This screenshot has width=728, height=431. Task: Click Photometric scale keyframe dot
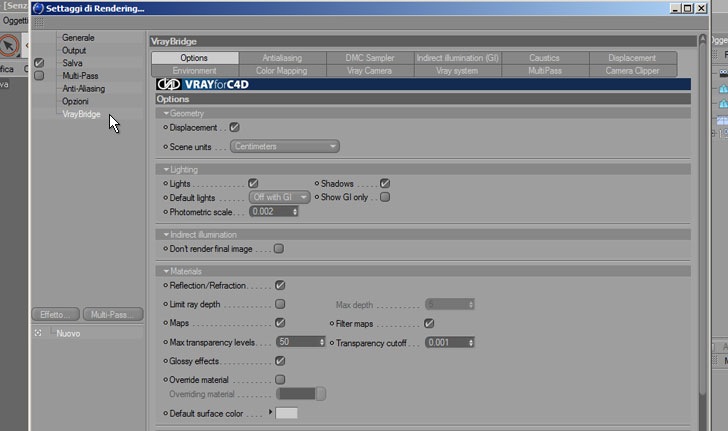tap(165, 212)
